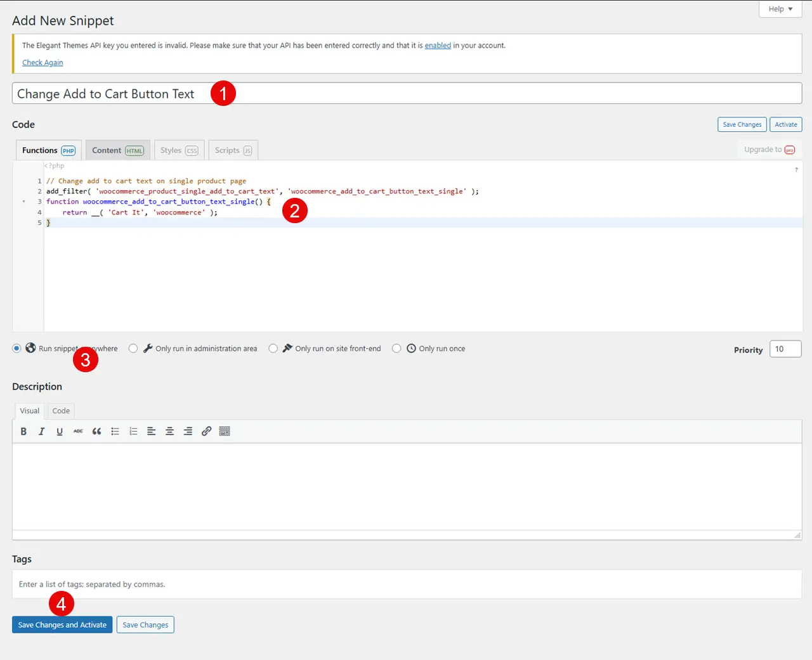
Task: Click inside the description text area
Action: (407, 486)
